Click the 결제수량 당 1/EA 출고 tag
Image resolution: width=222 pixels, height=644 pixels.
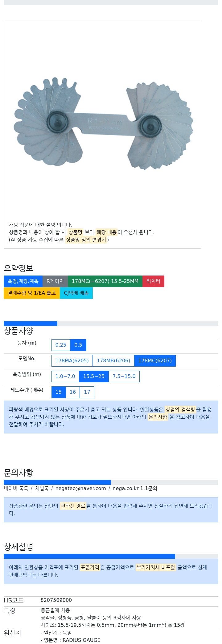[32, 293]
